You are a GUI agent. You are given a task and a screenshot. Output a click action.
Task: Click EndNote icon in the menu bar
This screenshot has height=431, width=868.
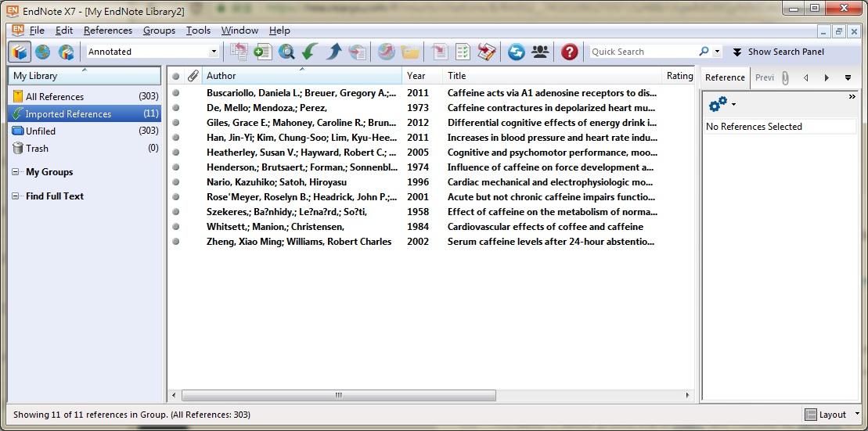(18, 30)
